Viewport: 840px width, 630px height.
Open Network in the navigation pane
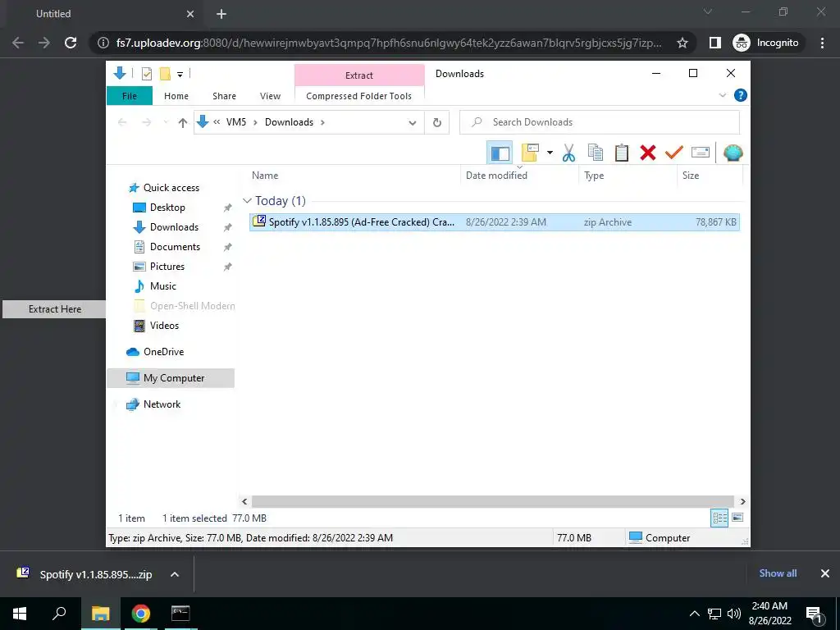pos(162,404)
